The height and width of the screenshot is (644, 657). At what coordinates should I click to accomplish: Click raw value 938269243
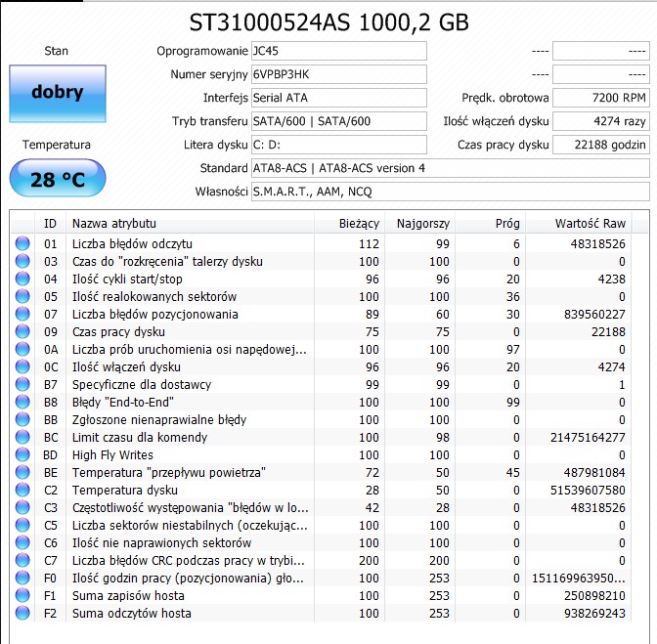tap(594, 613)
